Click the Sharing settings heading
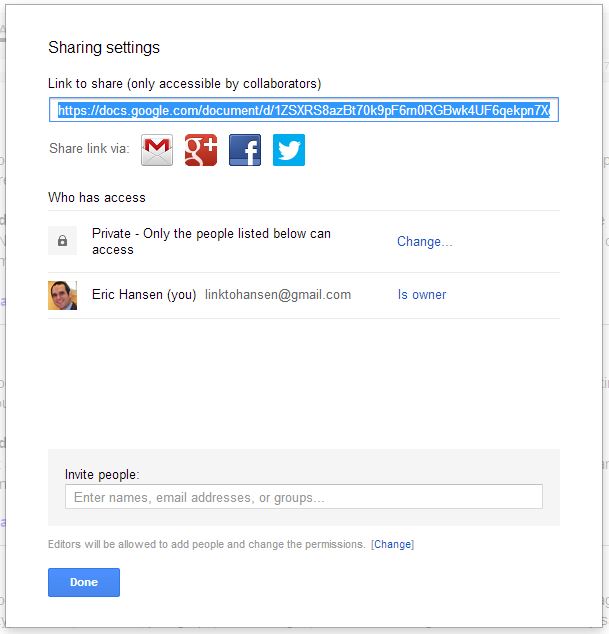Screen dimensions: 609x634 [104, 48]
